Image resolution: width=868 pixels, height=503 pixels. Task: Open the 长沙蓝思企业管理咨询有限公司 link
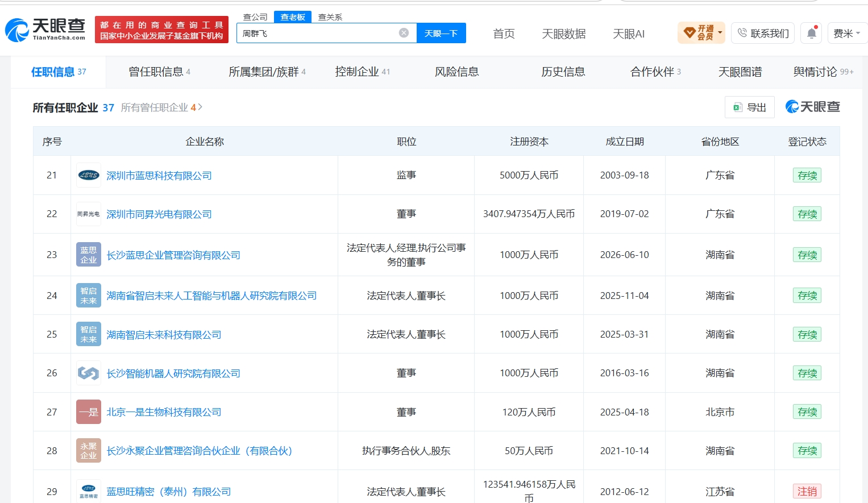tap(173, 255)
